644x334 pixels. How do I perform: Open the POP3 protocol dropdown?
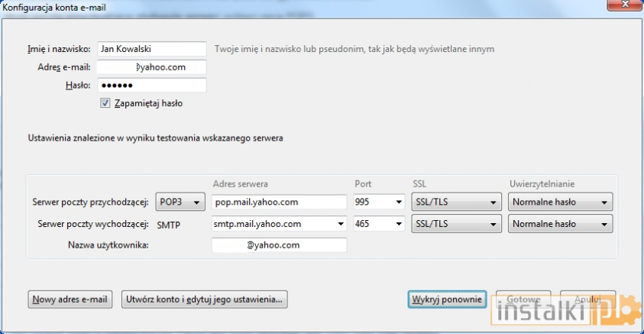(180, 203)
